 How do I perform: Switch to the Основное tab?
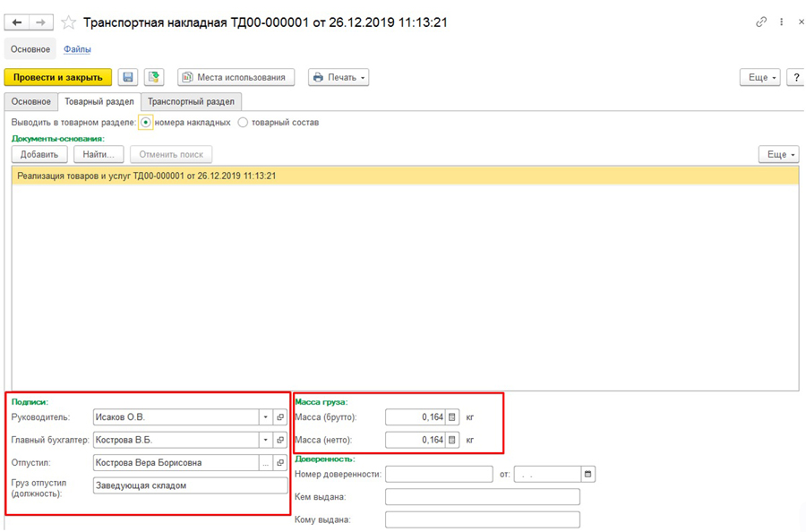point(30,102)
